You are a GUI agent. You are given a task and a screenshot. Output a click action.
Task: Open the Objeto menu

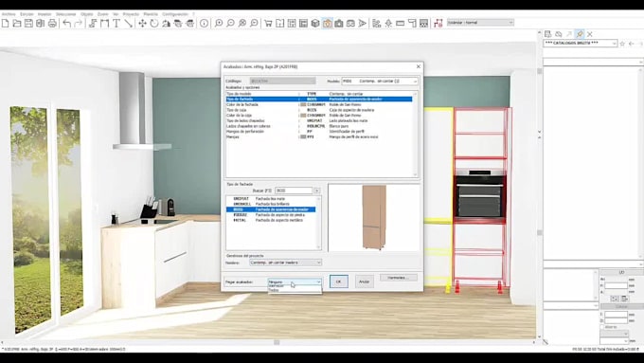[87, 14]
